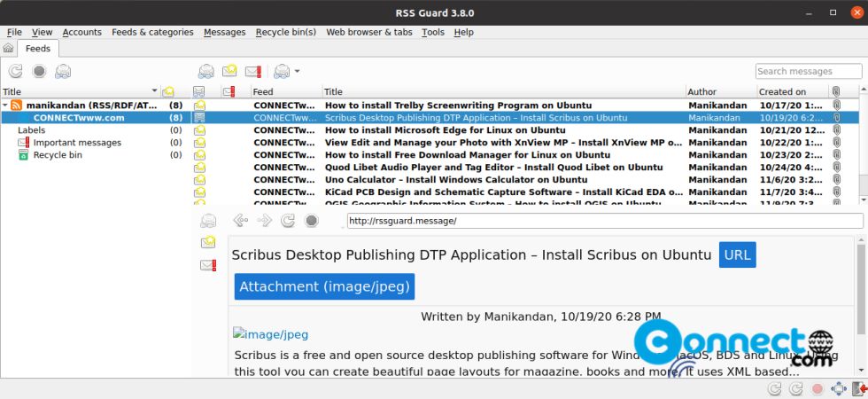Screen dimensions: 868x399
Task: Toggle read state of the XnView MP message
Action: click(x=199, y=143)
